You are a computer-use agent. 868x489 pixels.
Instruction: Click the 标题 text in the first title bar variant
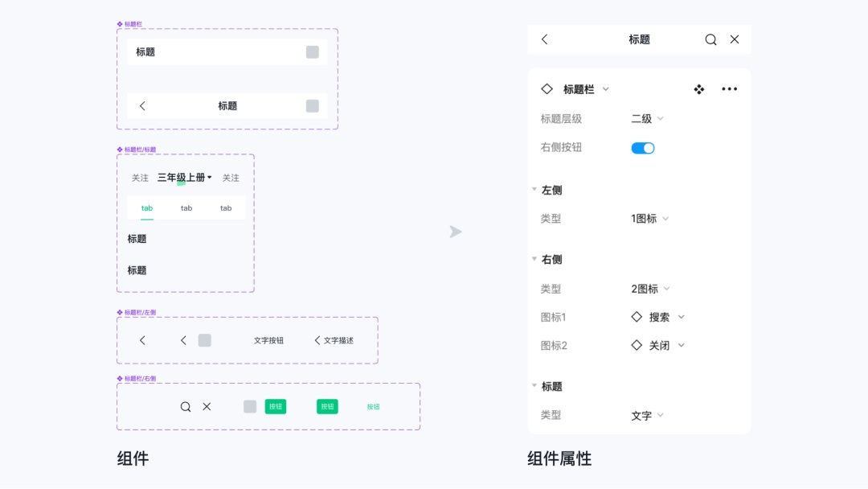[145, 52]
